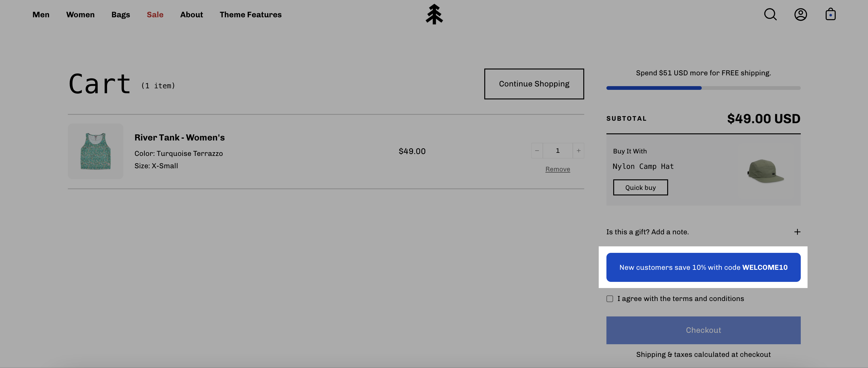Open the River Tank product thumbnail
Viewport: 868px width, 368px height.
click(96, 151)
